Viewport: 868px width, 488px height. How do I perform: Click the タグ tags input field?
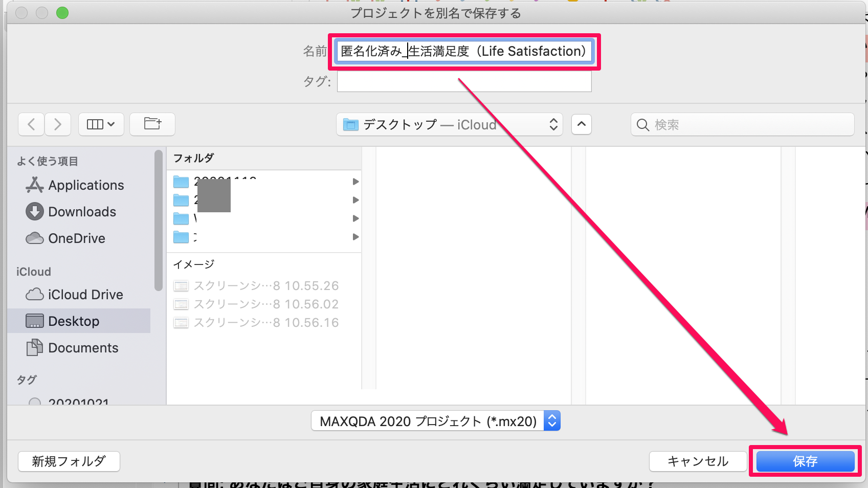pos(464,81)
